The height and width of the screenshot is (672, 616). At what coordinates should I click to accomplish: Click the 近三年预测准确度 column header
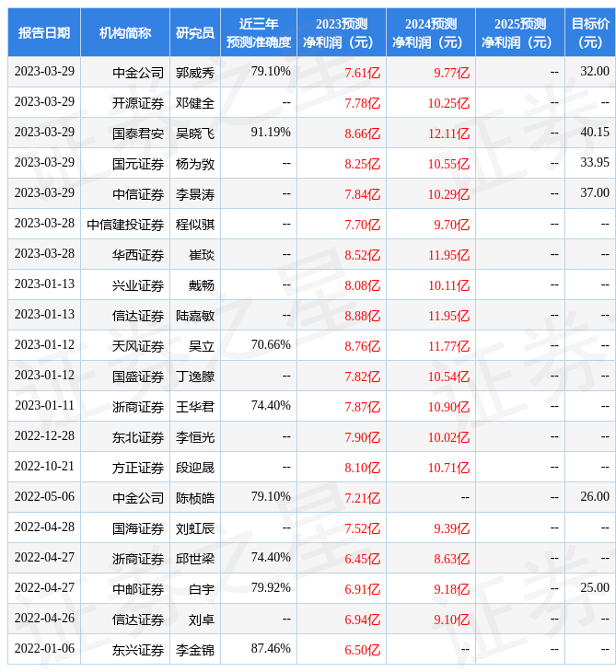click(x=259, y=32)
